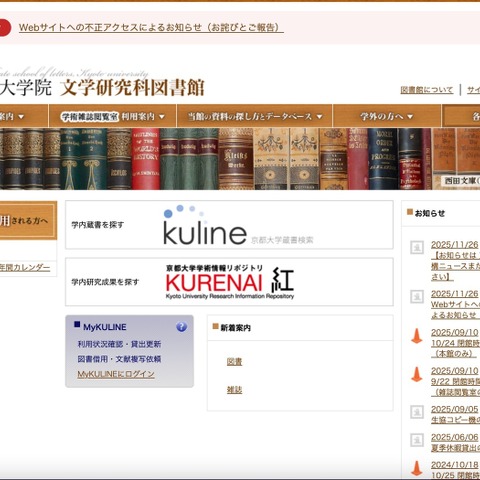Click the 利用される方へ orange button

pyautogui.click(x=28, y=220)
